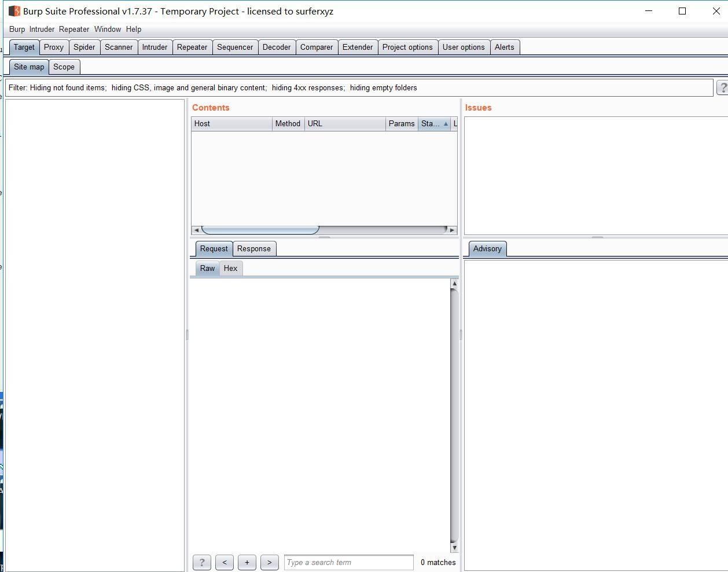Close the Burp Suite window
The width and height of the screenshot is (728, 572).
tap(716, 11)
